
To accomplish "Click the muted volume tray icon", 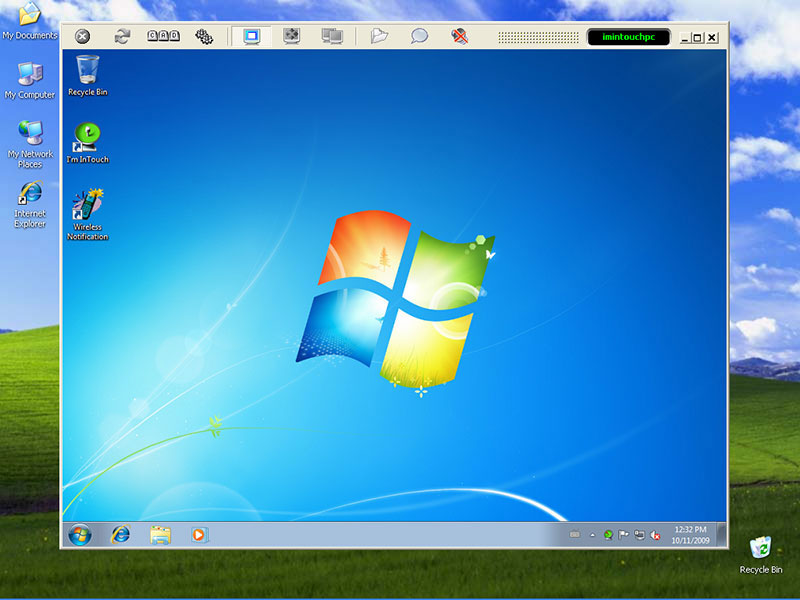I will pos(655,535).
